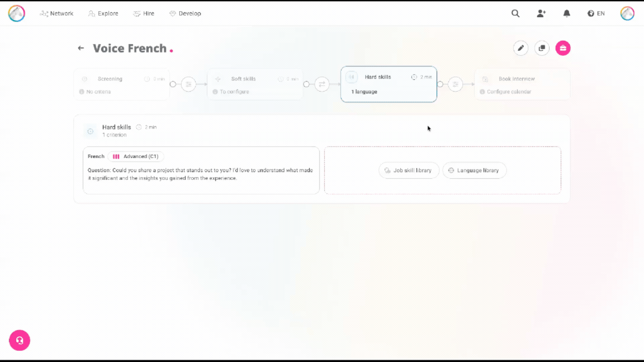Click settings sliders icon after Screening
Screen dimensions: 644x362
coord(188,84)
